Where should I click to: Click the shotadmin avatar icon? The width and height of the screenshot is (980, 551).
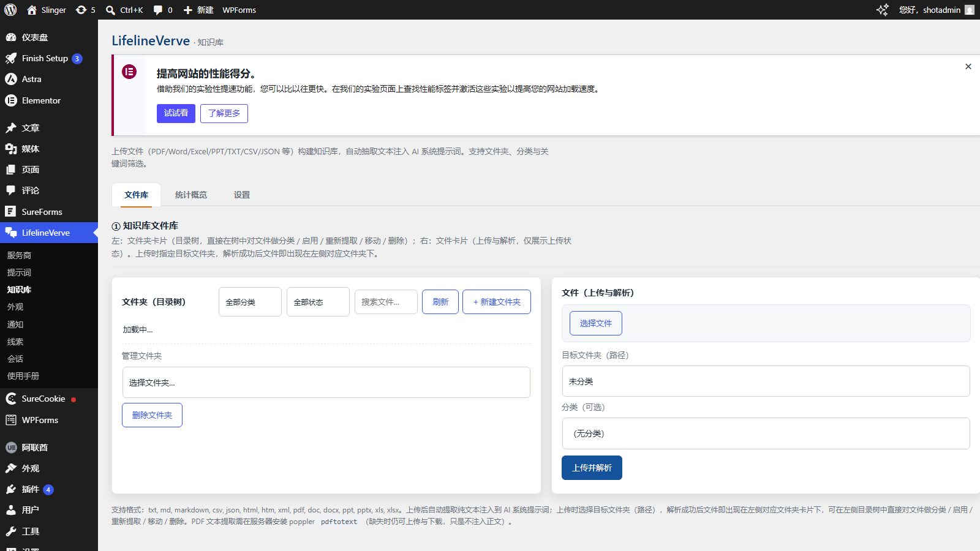click(970, 10)
